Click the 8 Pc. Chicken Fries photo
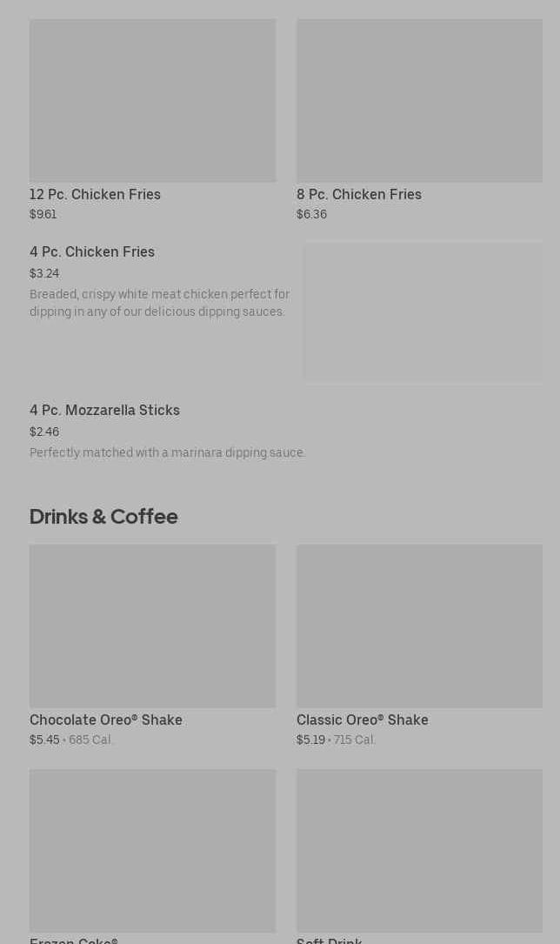Viewport: 560px width, 944px height. click(419, 101)
